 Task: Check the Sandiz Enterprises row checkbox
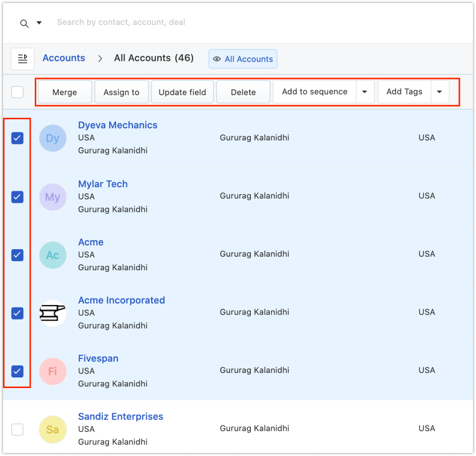17,429
